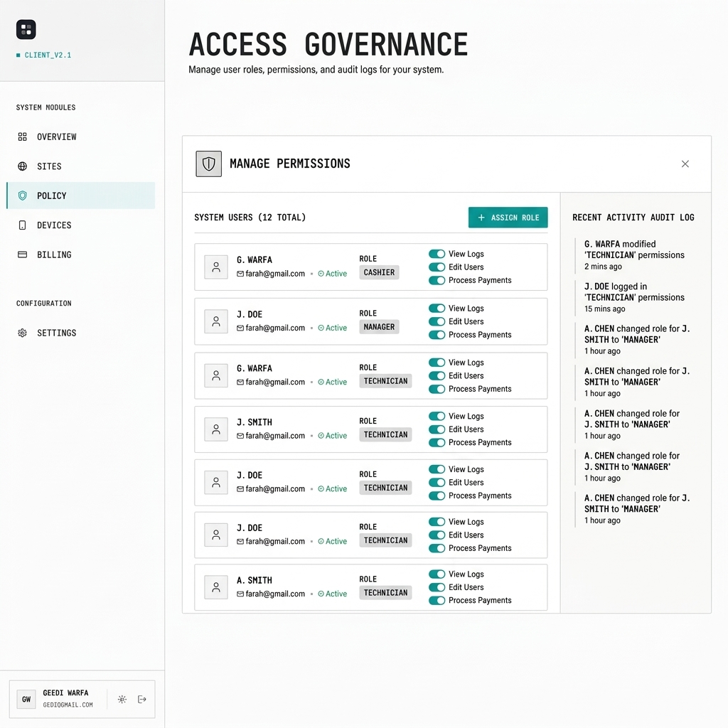Open Overview via its grid icon
728x728 pixels.
[x=23, y=136]
